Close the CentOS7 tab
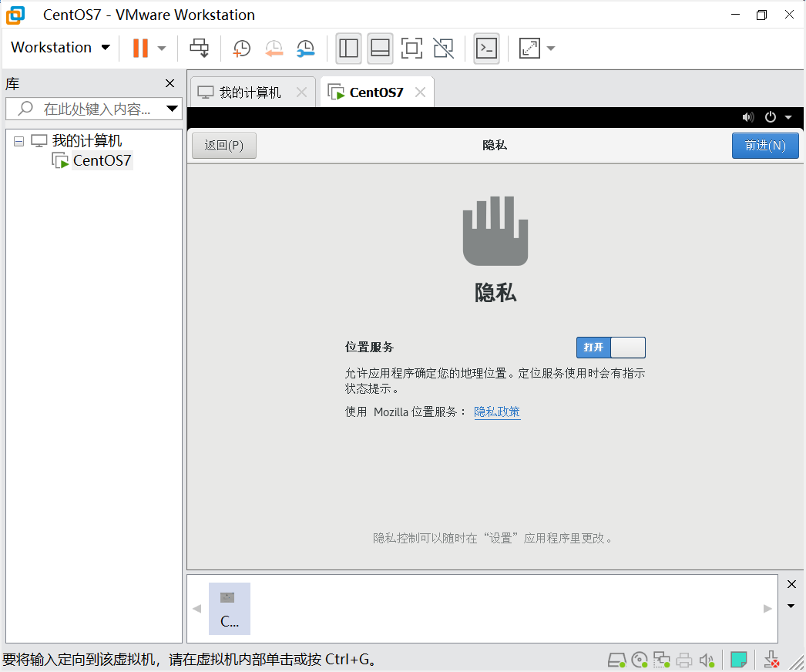The image size is (806, 672). click(x=421, y=92)
